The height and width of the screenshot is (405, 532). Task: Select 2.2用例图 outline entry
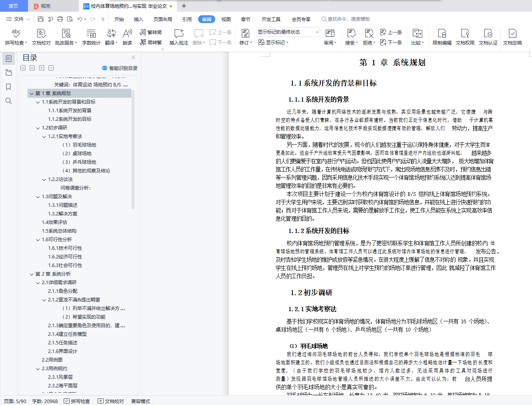(x=52, y=360)
